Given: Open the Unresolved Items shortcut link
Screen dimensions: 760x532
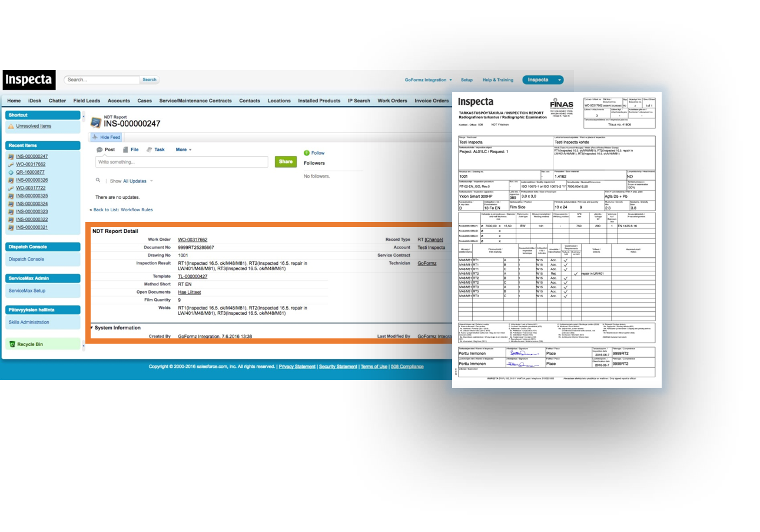Looking at the screenshot, I should [34, 126].
